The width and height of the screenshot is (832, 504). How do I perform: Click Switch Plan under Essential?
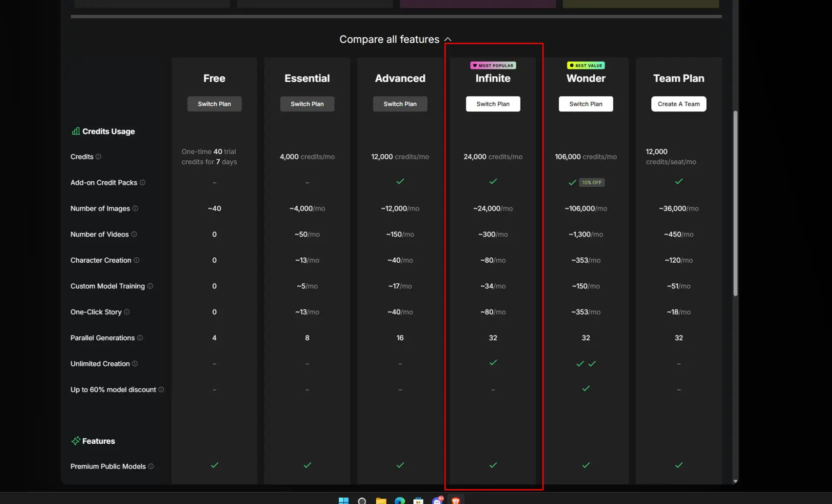point(307,104)
